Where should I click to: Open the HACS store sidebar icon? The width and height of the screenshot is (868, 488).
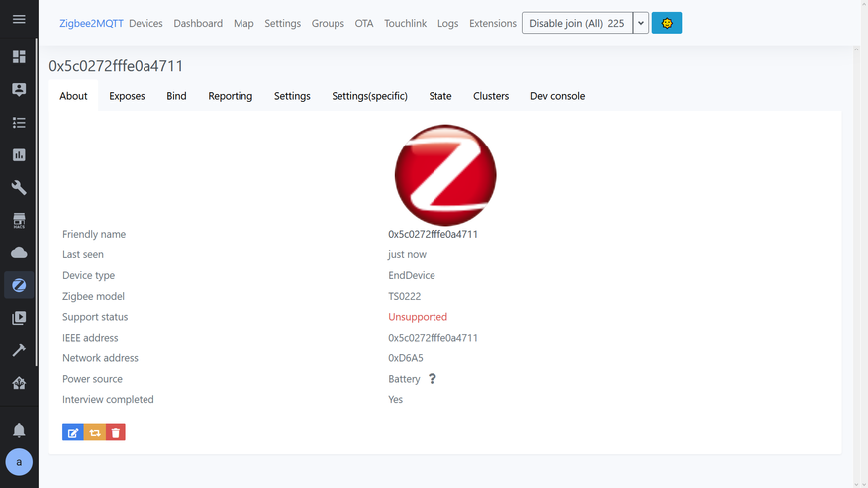[x=19, y=221]
